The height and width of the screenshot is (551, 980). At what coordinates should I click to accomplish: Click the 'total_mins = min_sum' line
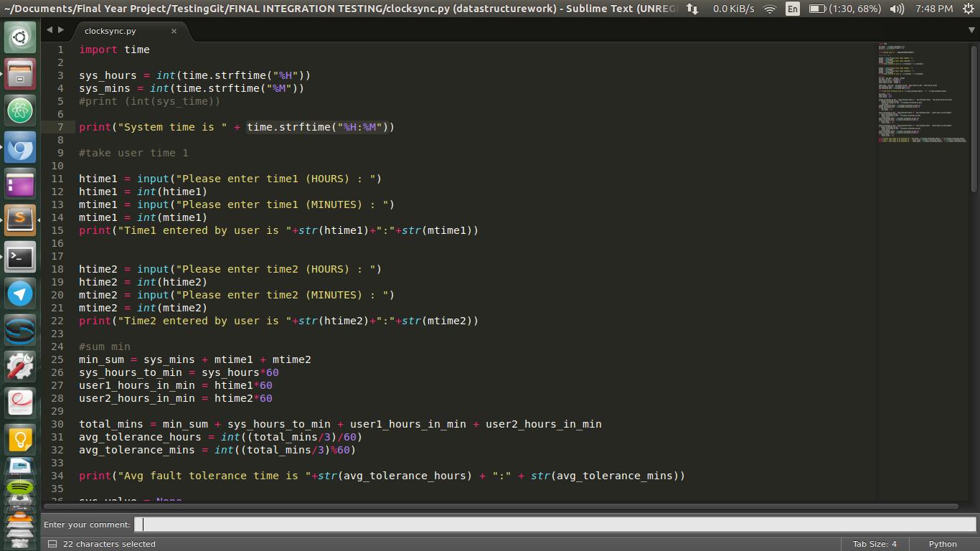tap(340, 424)
